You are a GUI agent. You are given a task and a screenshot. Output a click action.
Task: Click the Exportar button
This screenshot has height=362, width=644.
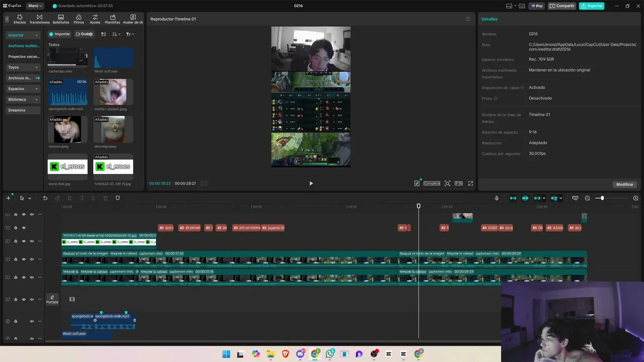pos(591,6)
